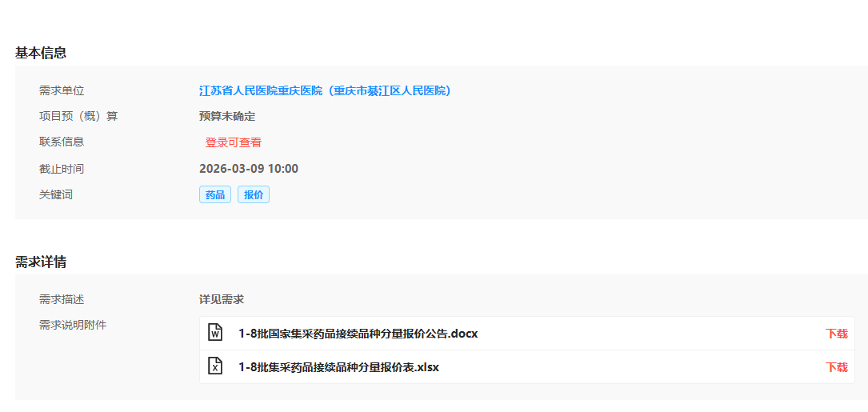The height and width of the screenshot is (412, 868).
Task: Click the Excel file icon for the xlsx attachment
Action: pyautogui.click(x=215, y=366)
